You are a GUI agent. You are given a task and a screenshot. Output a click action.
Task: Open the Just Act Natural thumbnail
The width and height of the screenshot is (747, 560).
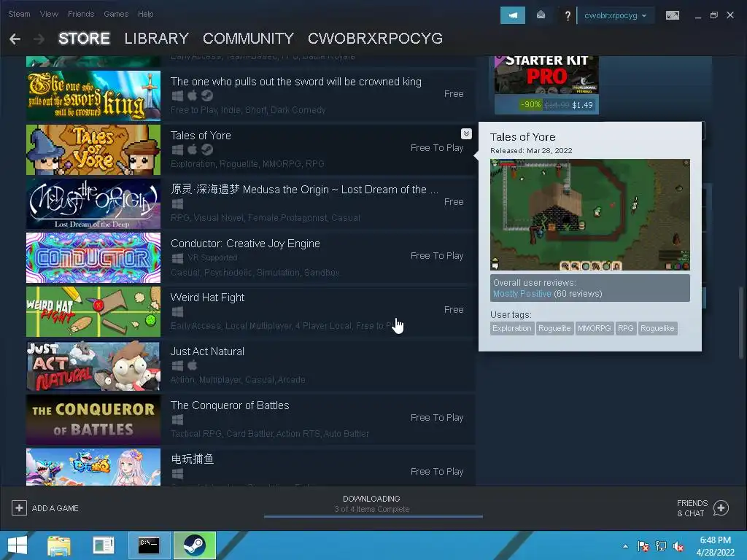point(93,366)
